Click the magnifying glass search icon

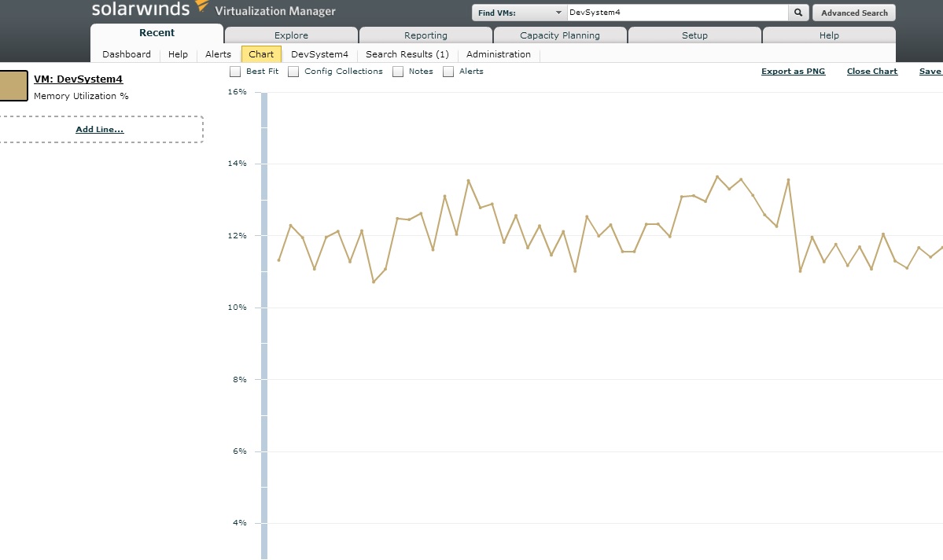(x=798, y=13)
